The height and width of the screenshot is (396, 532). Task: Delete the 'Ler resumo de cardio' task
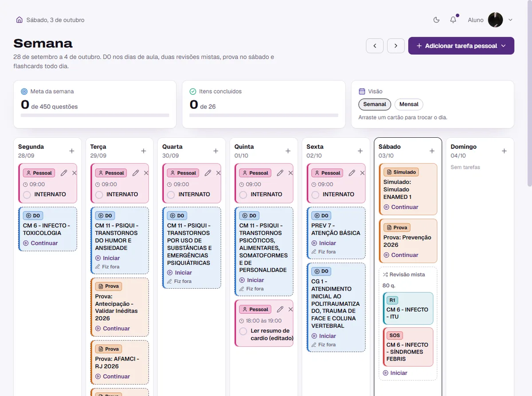tap(290, 309)
